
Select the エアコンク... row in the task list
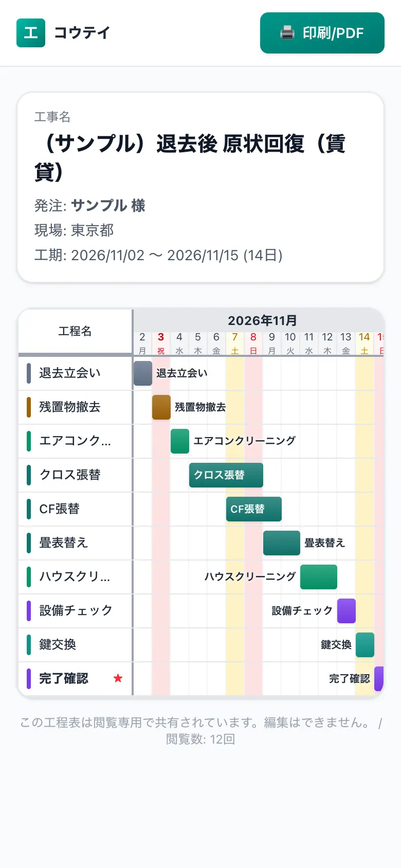pyautogui.click(x=76, y=441)
